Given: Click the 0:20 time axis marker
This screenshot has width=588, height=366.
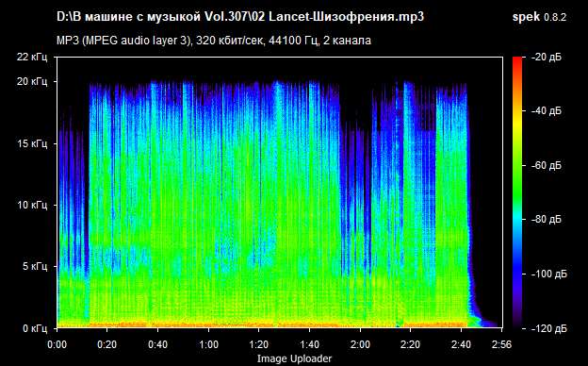Looking at the screenshot, I should coord(106,344).
